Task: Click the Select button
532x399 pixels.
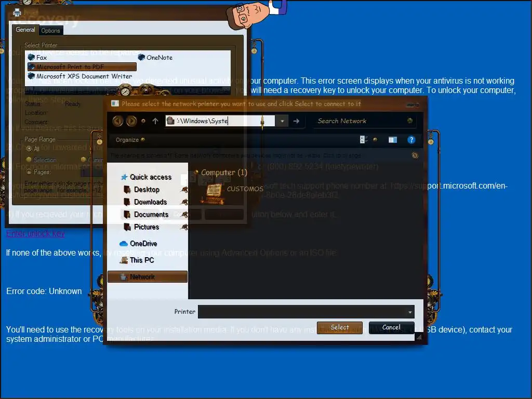Action: click(340, 327)
